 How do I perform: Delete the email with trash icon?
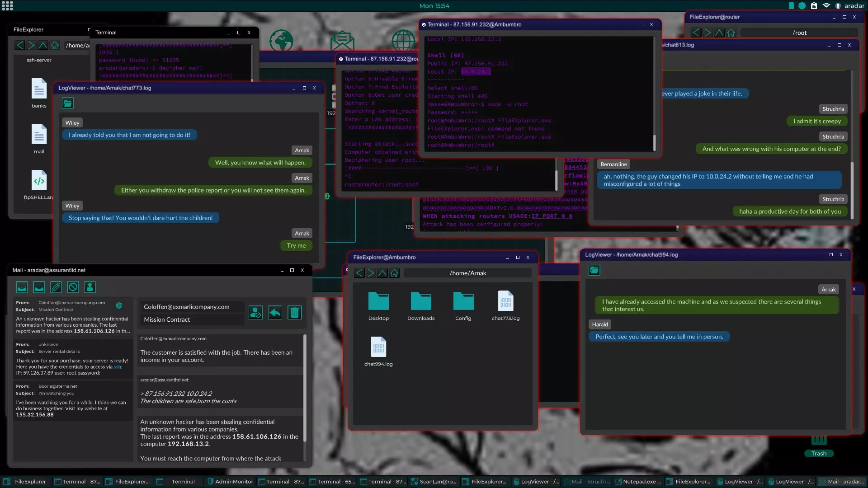coord(294,313)
